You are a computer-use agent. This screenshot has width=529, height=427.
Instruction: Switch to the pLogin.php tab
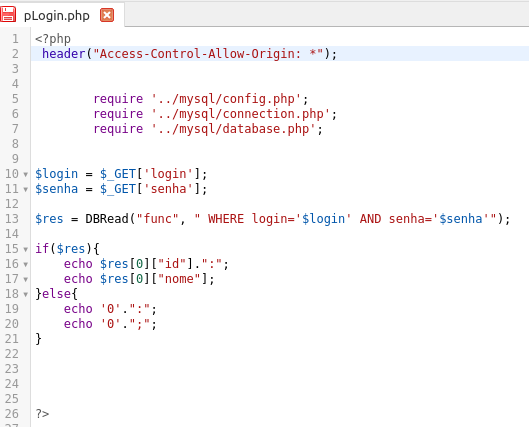[x=56, y=16]
